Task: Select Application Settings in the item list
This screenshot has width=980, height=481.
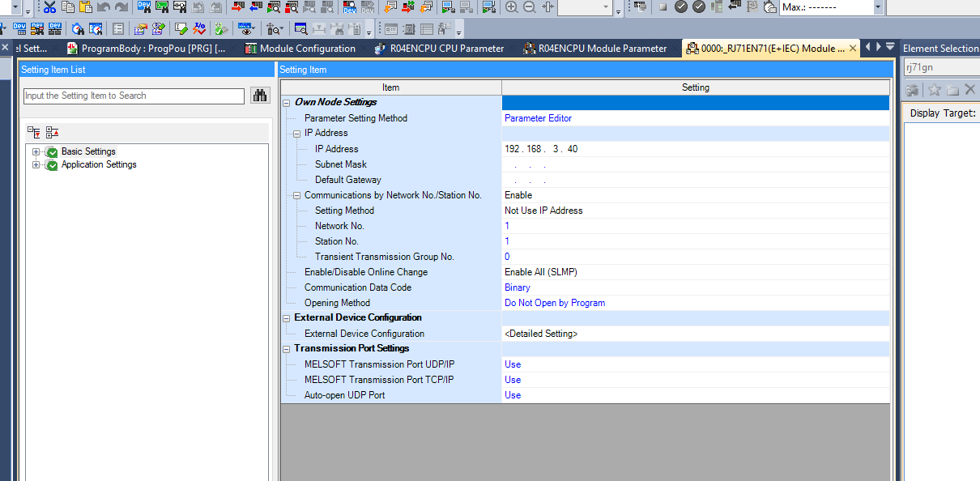Action: pyautogui.click(x=99, y=164)
